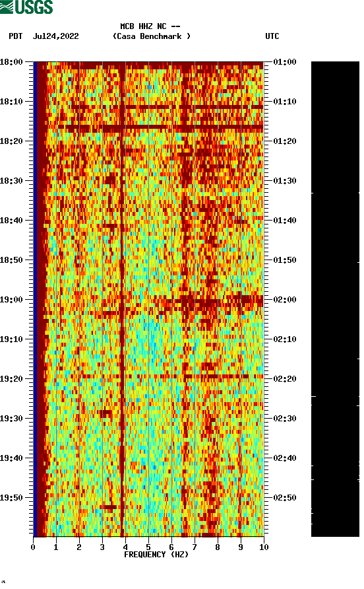Click the FREQUENCY (HZ) axis title

[156, 555]
